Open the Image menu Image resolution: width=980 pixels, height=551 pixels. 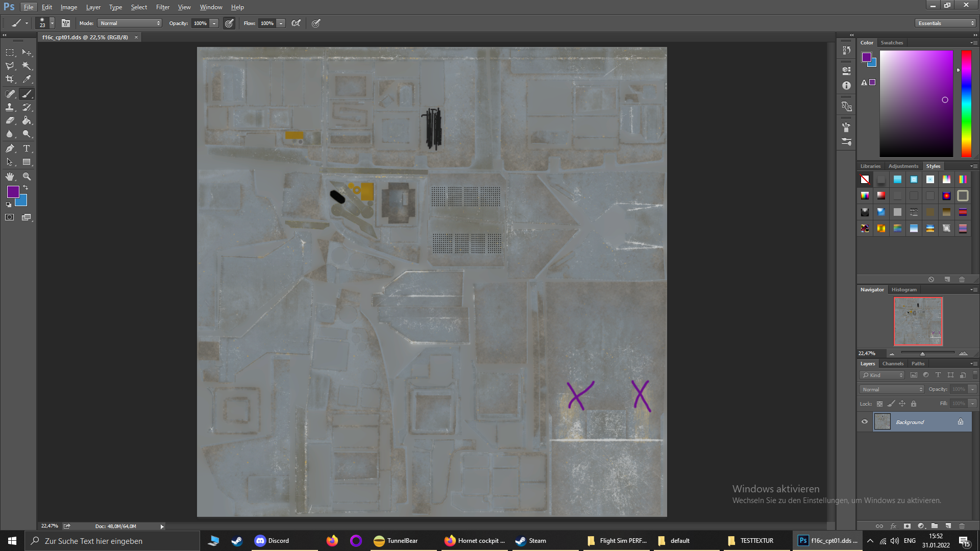click(x=69, y=7)
